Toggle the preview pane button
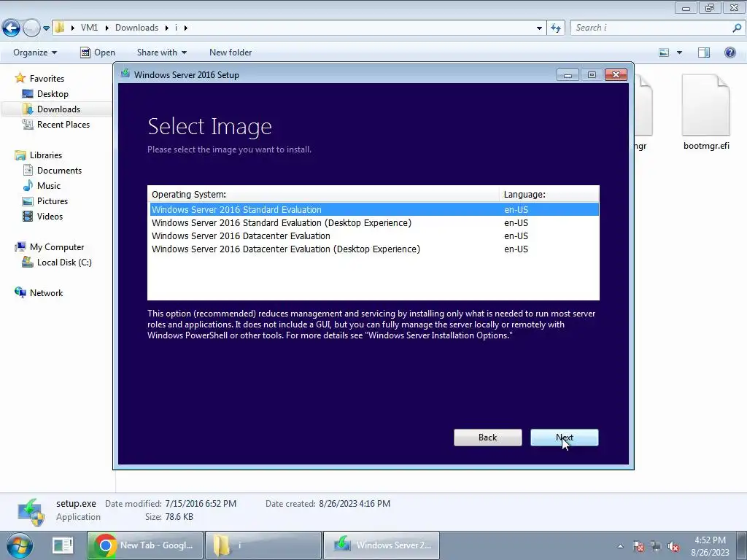Screen dimensions: 747x560 (x=704, y=52)
